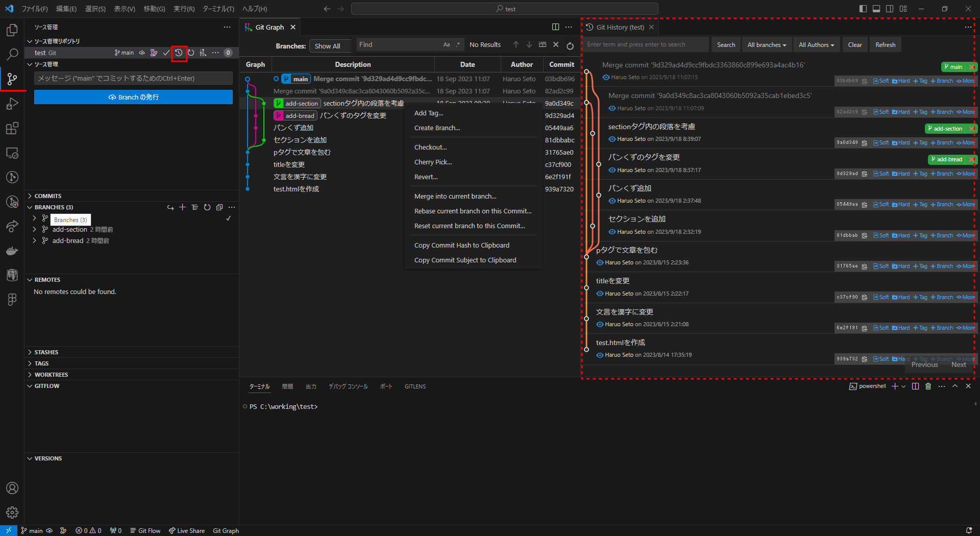
Task: Choose Copy Commit Hash to Clipboard
Action: (x=473, y=246)
